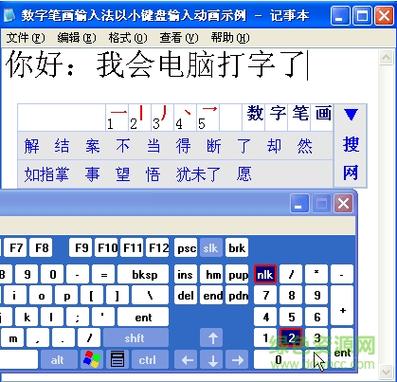
Task: Choose candidate character 解
Action: (x=32, y=146)
